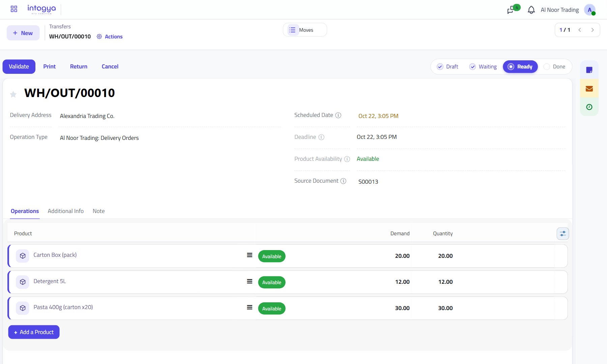Screen dimensions: 607x364
Task: Select the Ready status stage
Action: pyautogui.click(x=520, y=67)
